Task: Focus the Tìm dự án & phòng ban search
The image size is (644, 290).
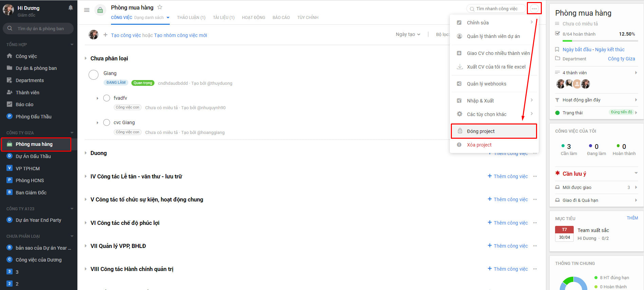Action: click(x=38, y=28)
